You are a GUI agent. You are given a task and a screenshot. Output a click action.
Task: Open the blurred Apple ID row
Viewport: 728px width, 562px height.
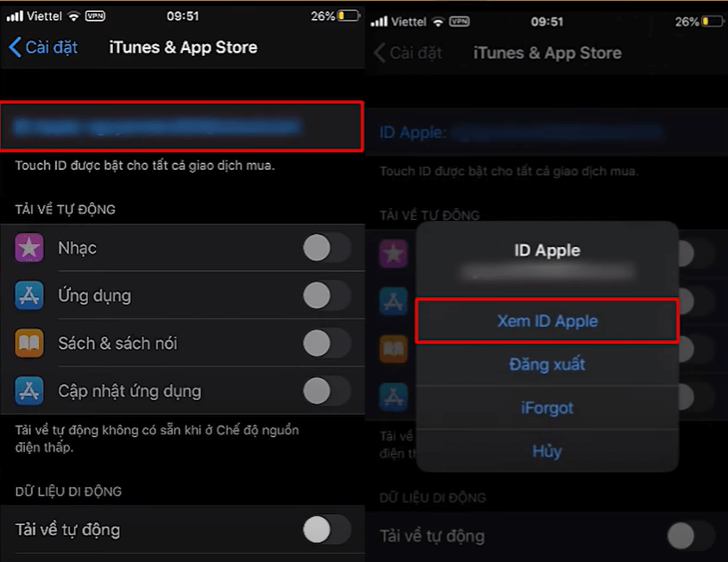click(x=181, y=126)
